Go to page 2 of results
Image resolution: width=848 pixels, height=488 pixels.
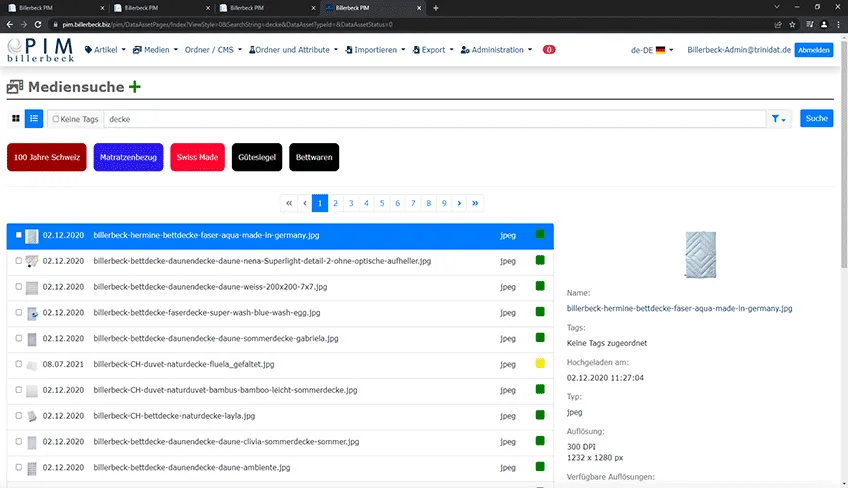coord(335,203)
